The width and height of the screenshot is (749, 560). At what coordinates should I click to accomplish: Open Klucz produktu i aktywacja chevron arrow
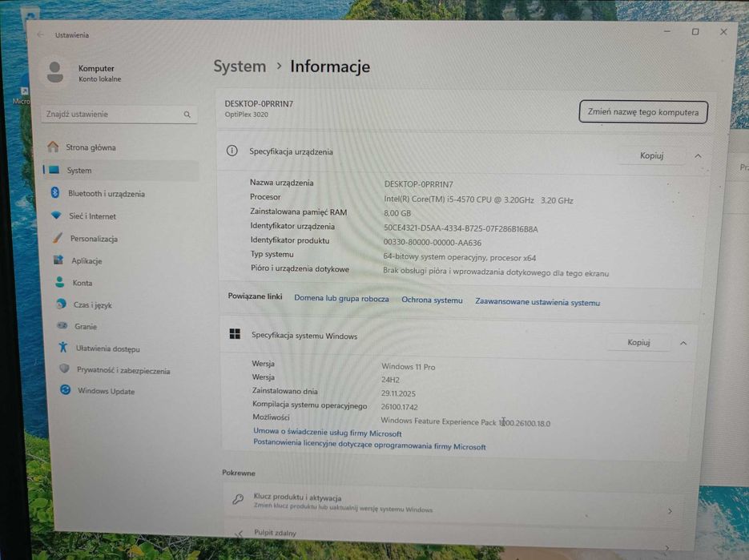point(670,511)
